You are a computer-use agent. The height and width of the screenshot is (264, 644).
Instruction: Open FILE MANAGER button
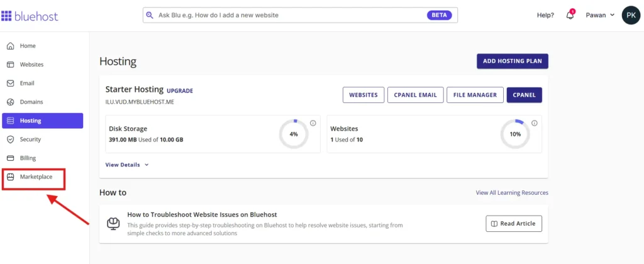[x=475, y=95]
